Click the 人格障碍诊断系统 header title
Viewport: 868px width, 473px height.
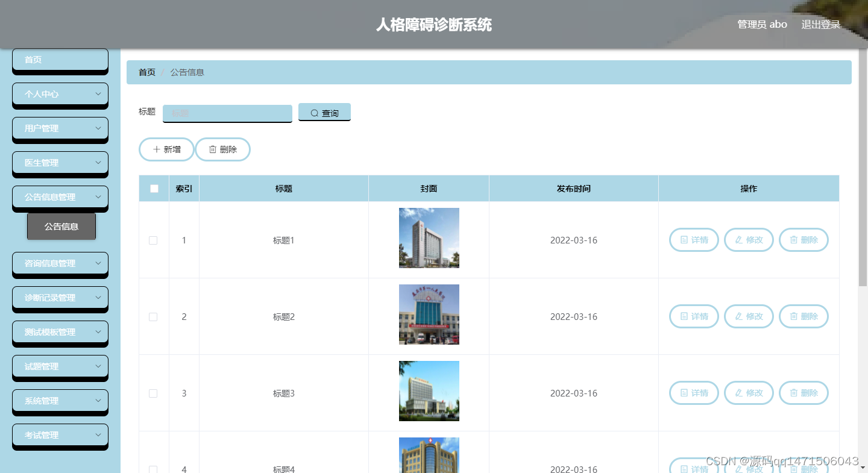(x=434, y=25)
